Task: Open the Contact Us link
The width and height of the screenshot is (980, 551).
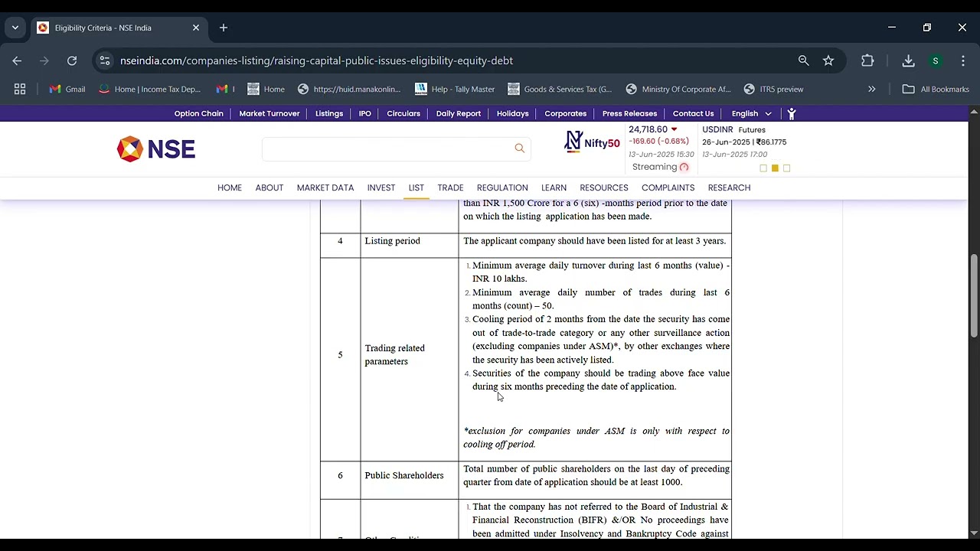Action: click(x=694, y=113)
